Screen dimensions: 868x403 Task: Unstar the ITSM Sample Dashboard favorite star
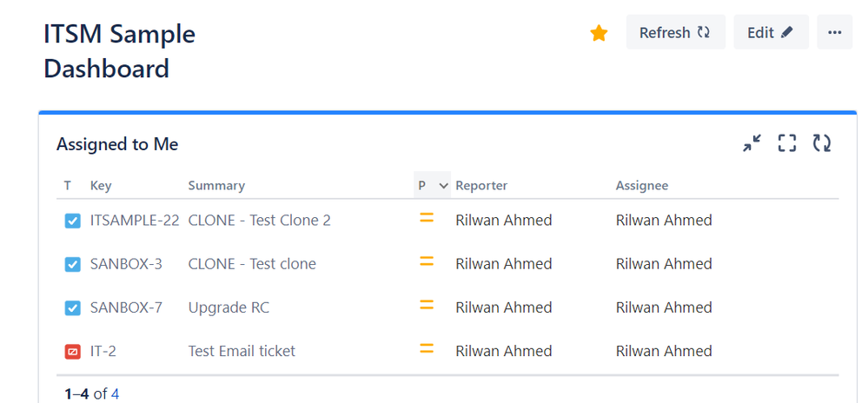599,33
